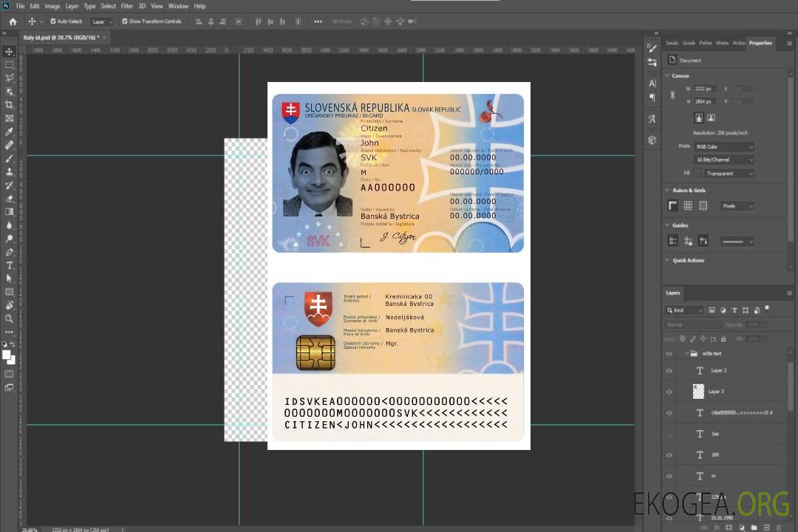Select the Brush tool in left toolbar
The width and height of the screenshot is (798, 532).
[x=9, y=158]
